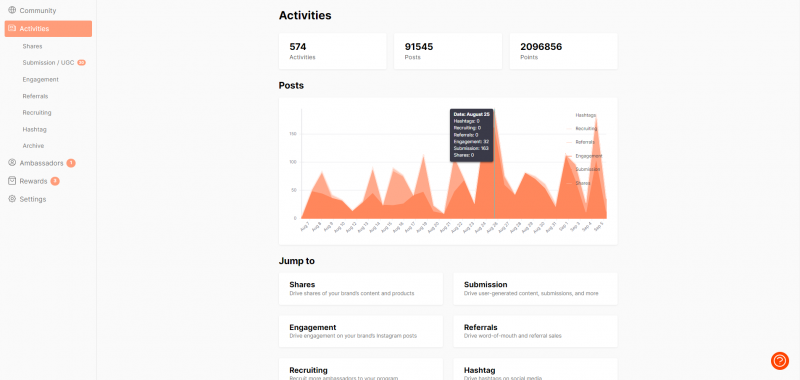Open the Archive submenu item
This screenshot has height=380, width=800.
(33, 146)
